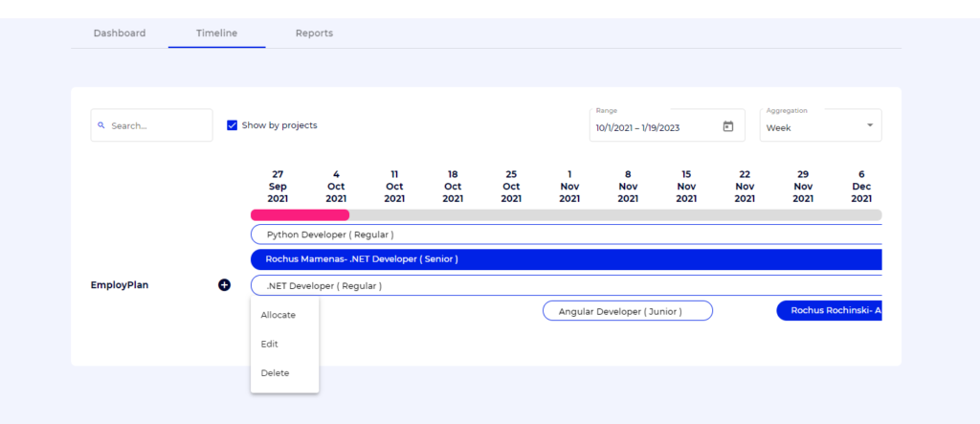
Task: Click the pink progress bar segment
Action: 300,215
